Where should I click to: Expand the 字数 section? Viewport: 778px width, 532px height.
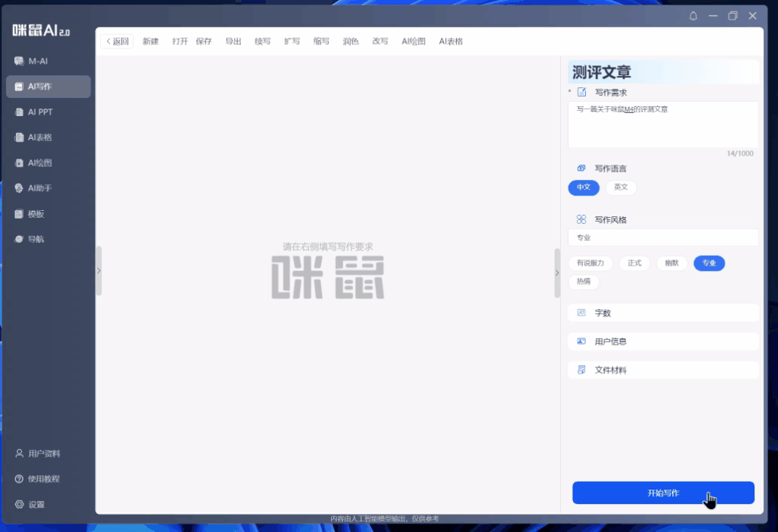(x=663, y=313)
